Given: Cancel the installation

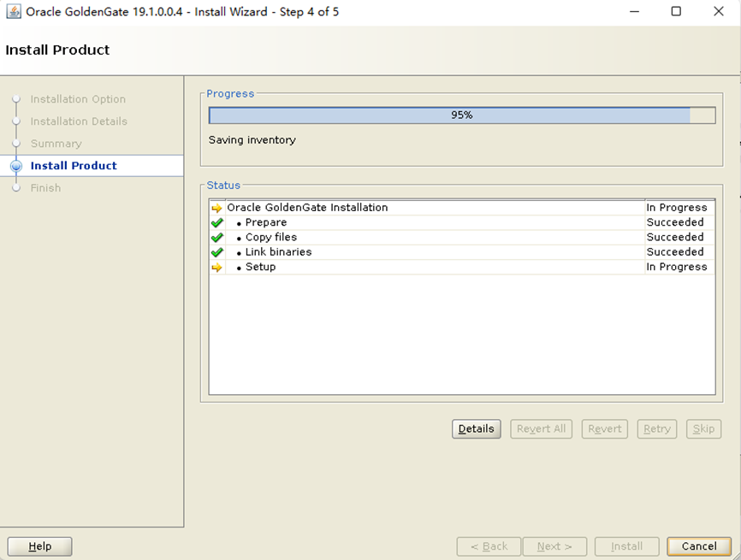Looking at the screenshot, I should pos(699,546).
